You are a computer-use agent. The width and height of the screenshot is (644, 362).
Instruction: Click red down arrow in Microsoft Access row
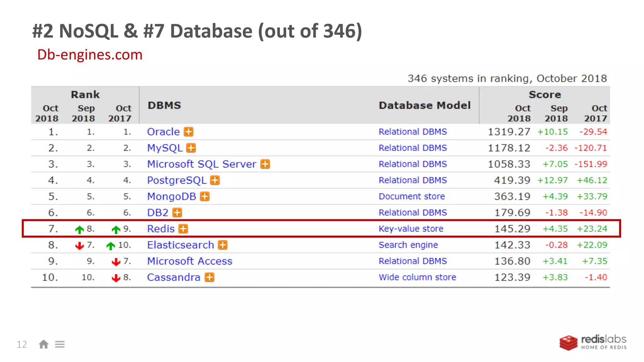(116, 262)
